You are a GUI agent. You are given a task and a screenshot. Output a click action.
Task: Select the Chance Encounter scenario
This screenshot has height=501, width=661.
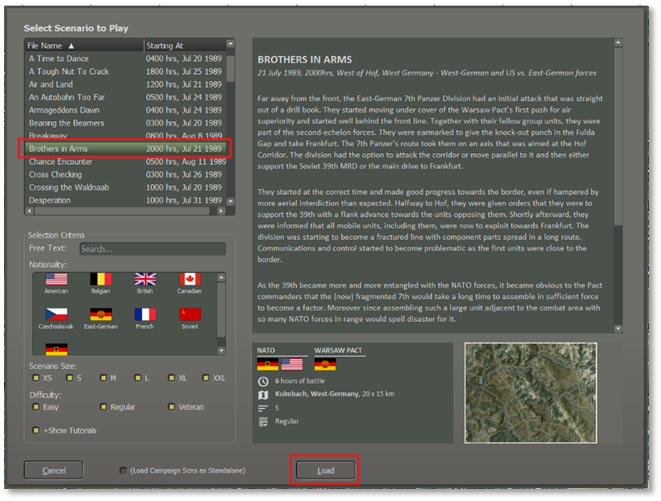(x=126, y=161)
